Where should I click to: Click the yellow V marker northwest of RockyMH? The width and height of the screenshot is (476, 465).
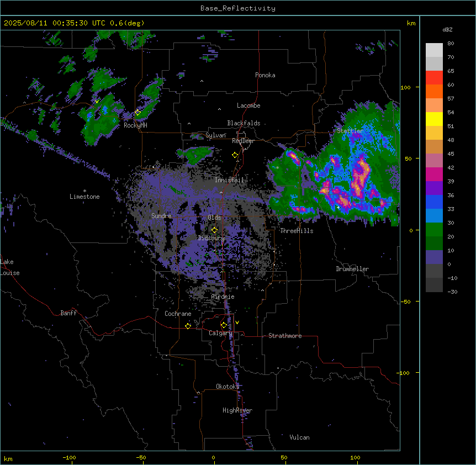point(97,102)
